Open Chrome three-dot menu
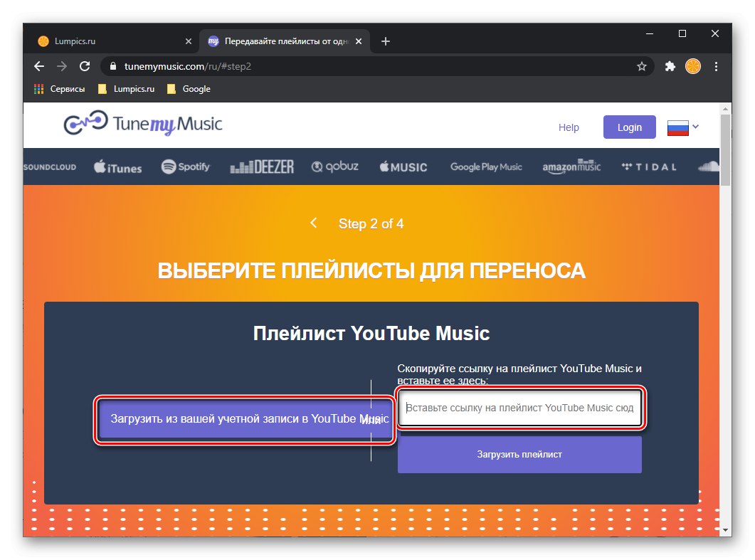This screenshot has height=560, width=755. (x=716, y=66)
